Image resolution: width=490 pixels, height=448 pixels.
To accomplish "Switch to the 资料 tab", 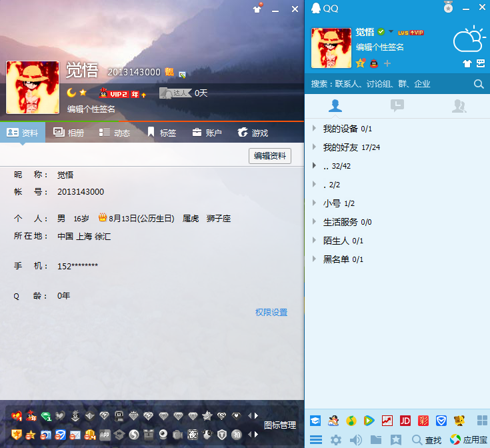I will click(23, 133).
